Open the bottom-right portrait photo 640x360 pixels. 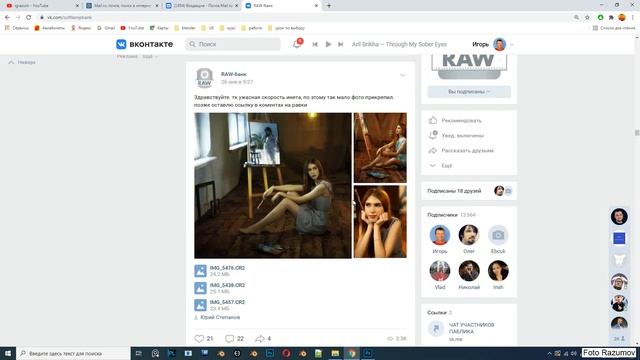pyautogui.click(x=380, y=222)
